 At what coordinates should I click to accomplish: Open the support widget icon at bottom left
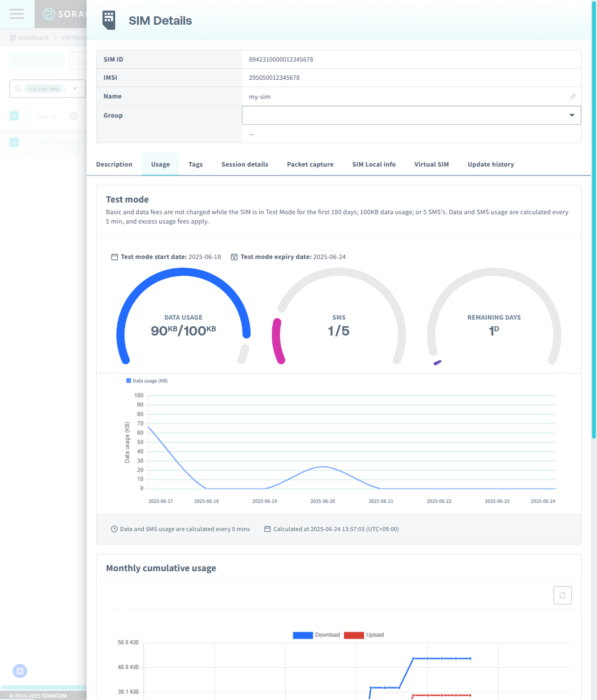pos(20,671)
